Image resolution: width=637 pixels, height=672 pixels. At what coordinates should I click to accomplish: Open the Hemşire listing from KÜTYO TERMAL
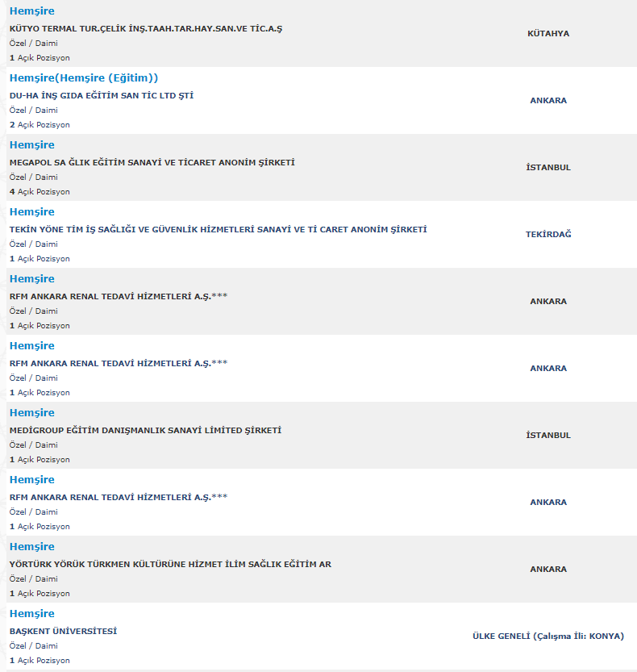32,11
